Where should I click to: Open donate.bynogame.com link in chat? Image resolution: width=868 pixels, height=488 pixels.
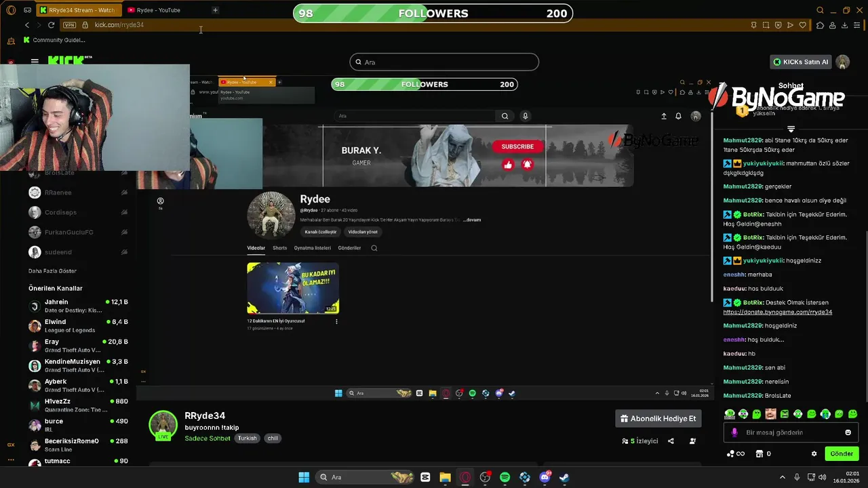(x=778, y=312)
